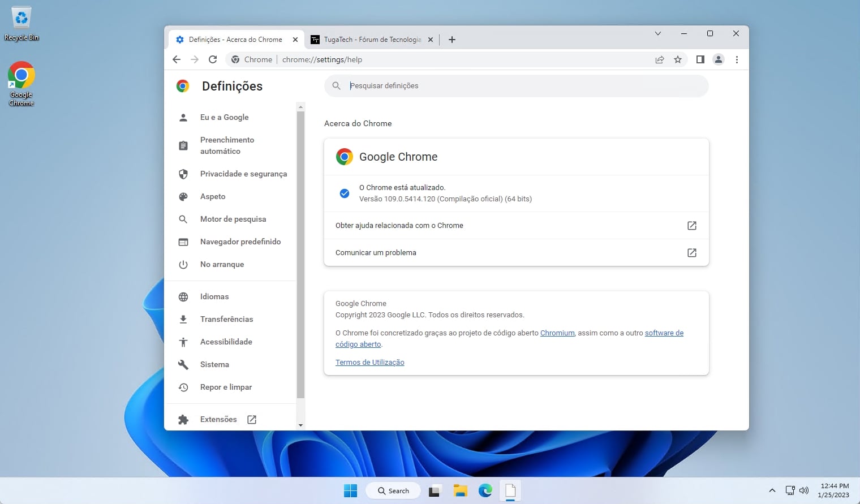This screenshot has height=504, width=860.
Task: Open Task View on the taskbar
Action: tap(434, 490)
